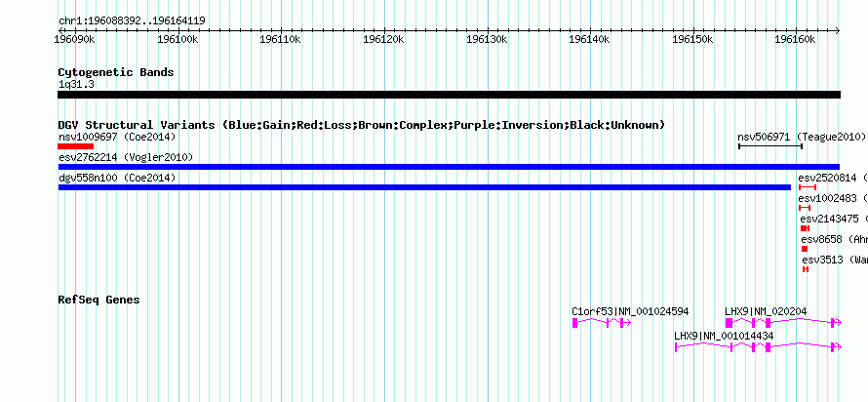Open the LHX9|NM_020204 gene label
The width and height of the screenshot is (868, 402).
pyautogui.click(x=767, y=311)
